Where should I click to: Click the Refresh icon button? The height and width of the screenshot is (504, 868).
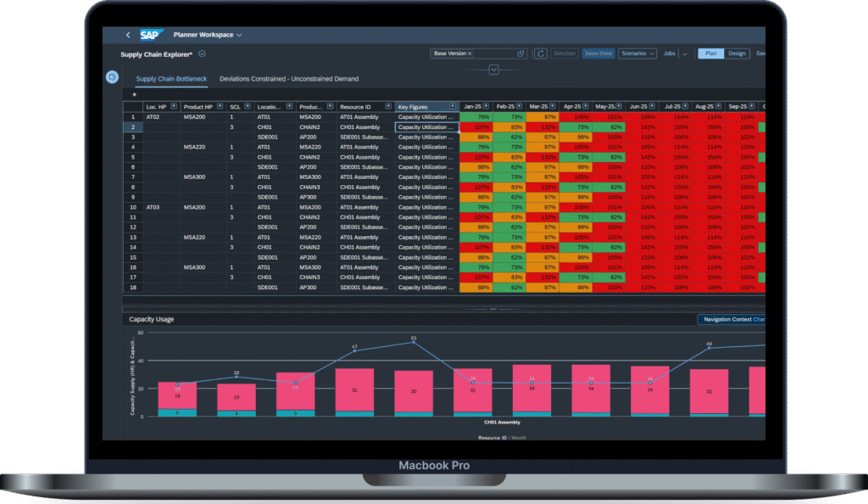point(540,53)
